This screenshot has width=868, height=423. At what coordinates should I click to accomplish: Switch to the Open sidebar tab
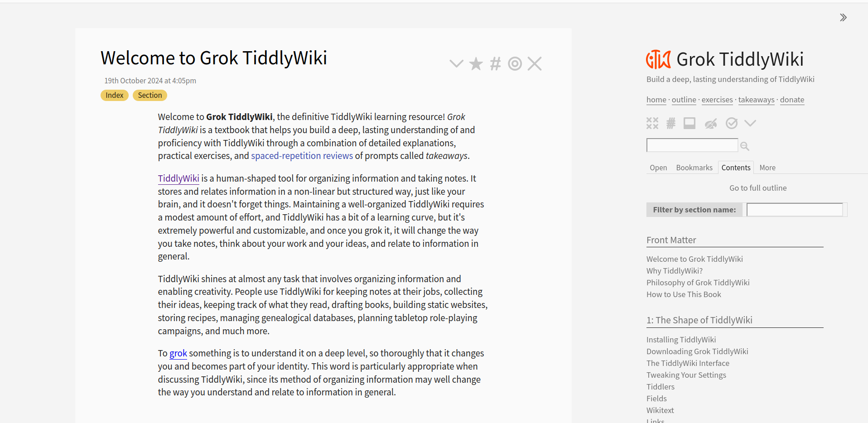658,168
